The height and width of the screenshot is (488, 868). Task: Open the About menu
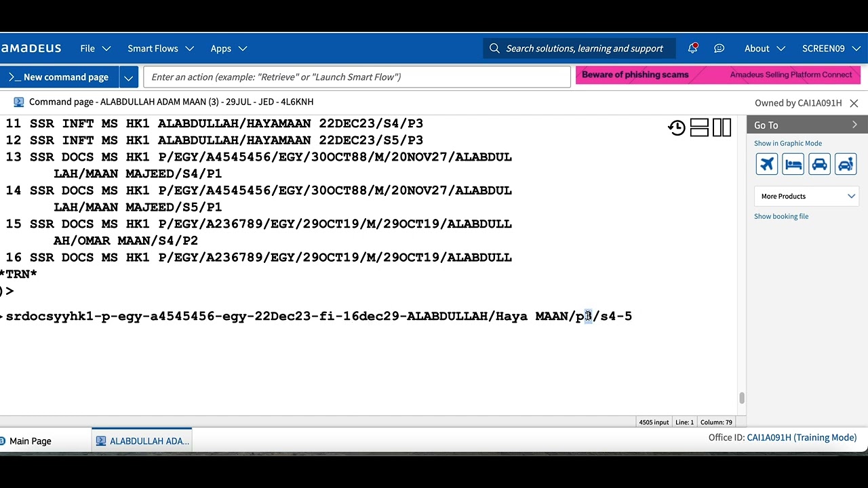click(x=764, y=48)
